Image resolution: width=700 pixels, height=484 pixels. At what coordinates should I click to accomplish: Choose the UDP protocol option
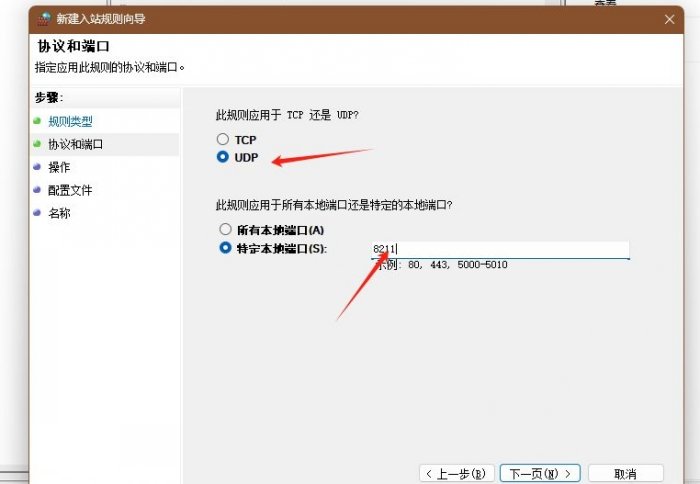(x=223, y=158)
